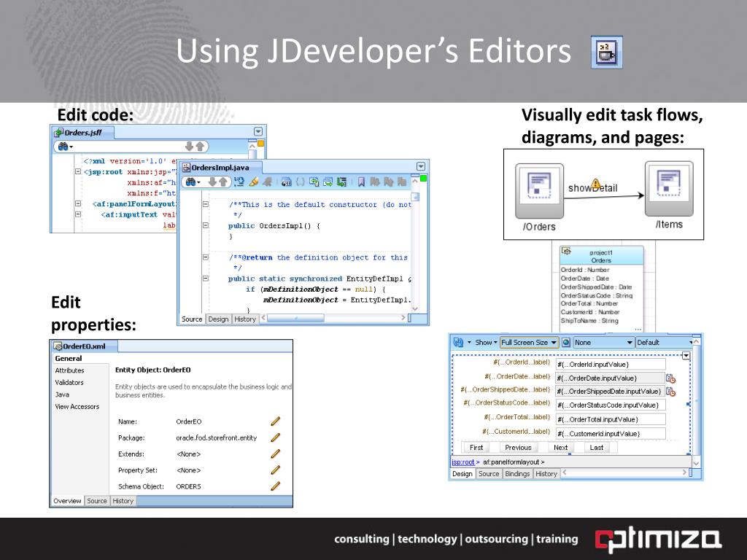Click the pencil edit icon for Name
The image size is (747, 560).
275,421
